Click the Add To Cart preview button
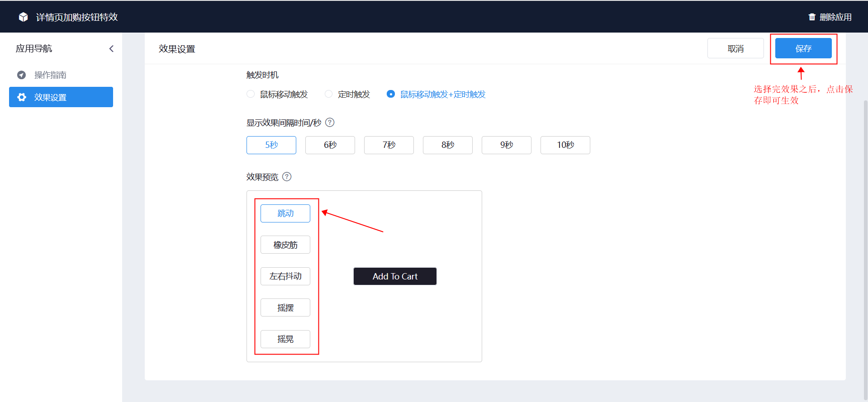Screen dimensions: 868x402 coord(395,276)
